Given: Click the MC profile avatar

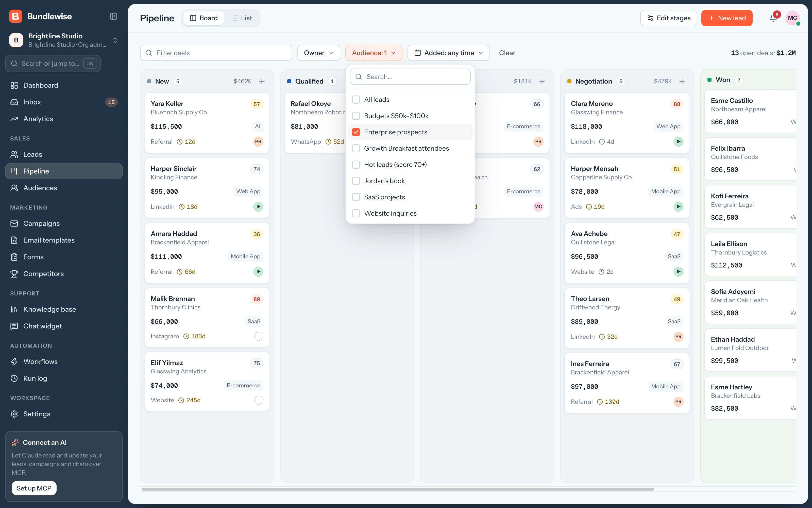Looking at the screenshot, I should tap(792, 18).
